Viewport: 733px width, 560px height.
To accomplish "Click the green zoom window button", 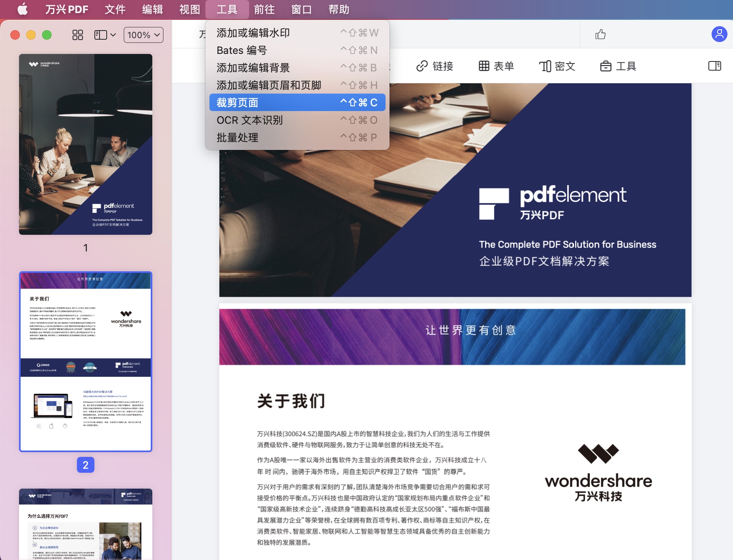I will (46, 35).
